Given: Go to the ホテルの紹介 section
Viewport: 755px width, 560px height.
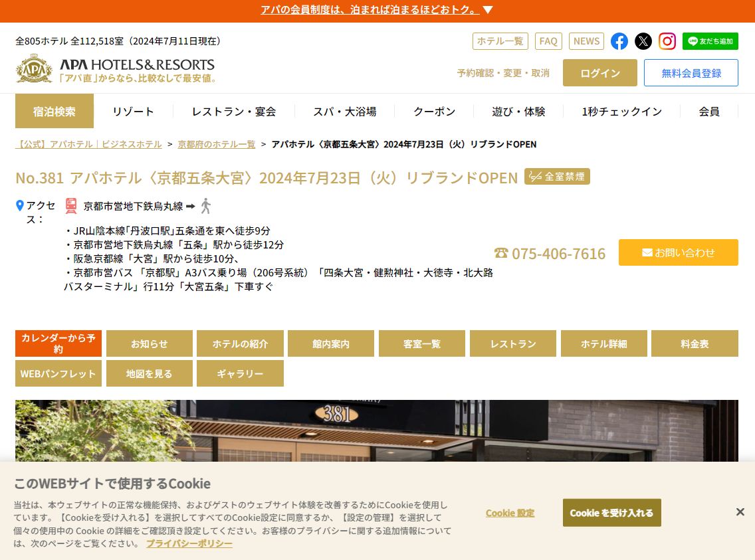Looking at the screenshot, I should click(x=241, y=343).
